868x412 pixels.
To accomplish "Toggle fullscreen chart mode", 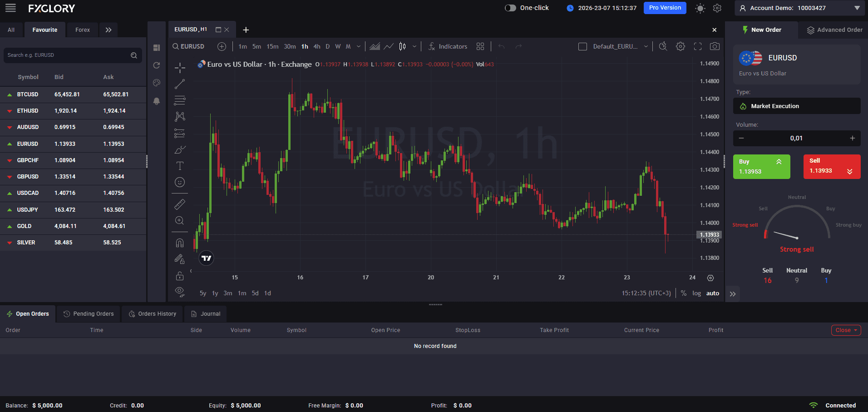I will click(698, 46).
